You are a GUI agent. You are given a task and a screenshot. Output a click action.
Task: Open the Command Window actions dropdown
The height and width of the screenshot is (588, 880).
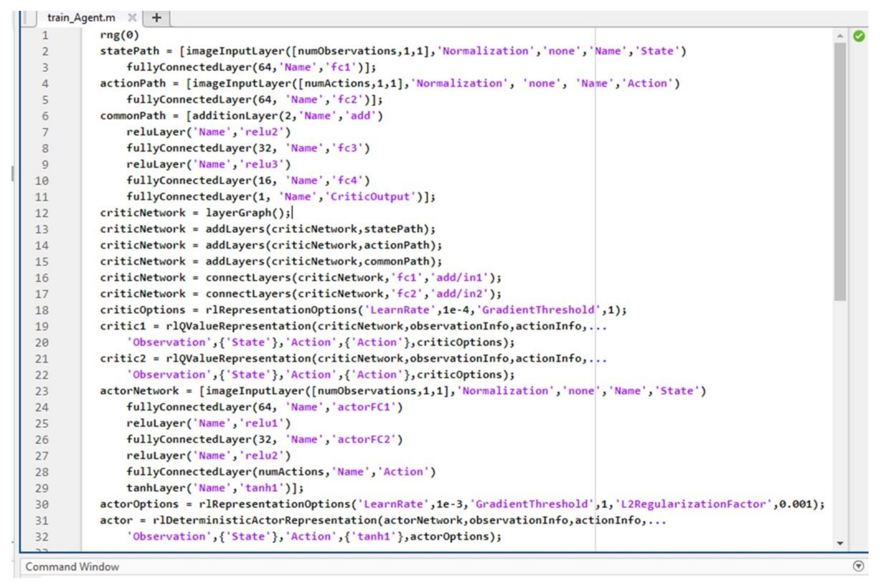pyautogui.click(x=858, y=566)
